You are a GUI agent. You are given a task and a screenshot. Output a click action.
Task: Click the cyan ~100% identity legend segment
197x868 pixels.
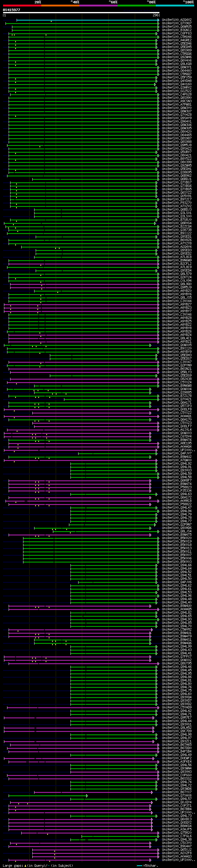[175, 6]
